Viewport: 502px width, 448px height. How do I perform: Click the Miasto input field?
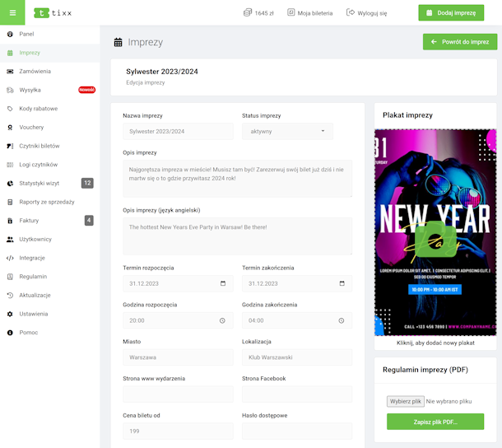click(178, 357)
